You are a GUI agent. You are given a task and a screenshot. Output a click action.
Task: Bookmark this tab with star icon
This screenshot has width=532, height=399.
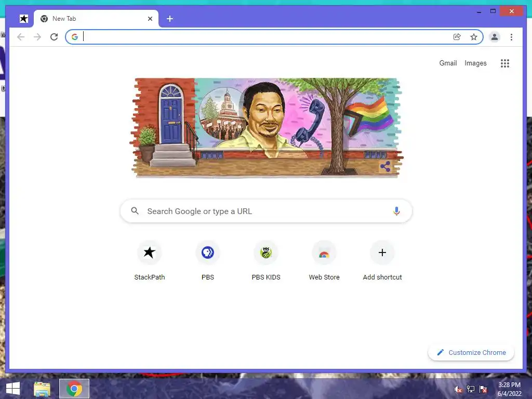pos(474,37)
